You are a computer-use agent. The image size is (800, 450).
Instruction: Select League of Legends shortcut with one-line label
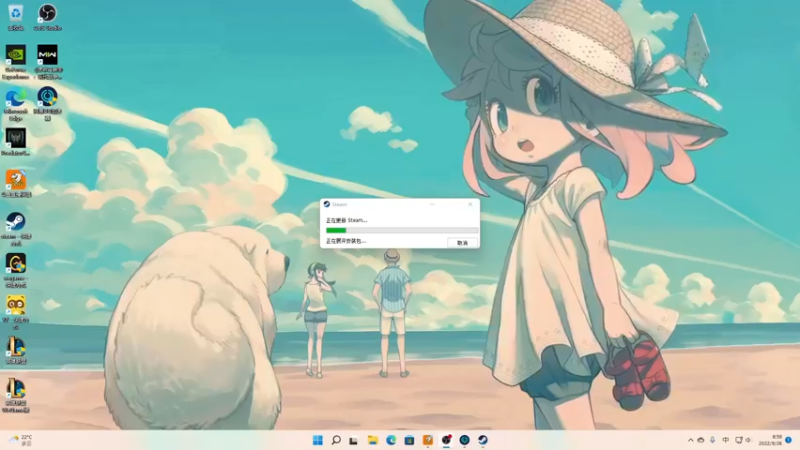[16, 351]
